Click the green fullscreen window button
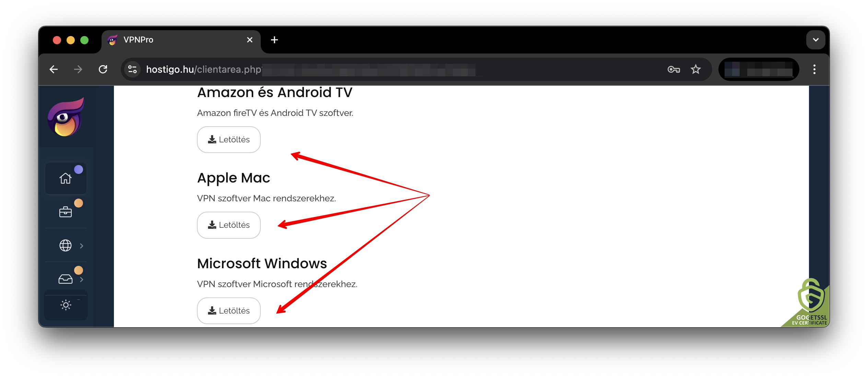The width and height of the screenshot is (868, 378). pyautogui.click(x=84, y=40)
